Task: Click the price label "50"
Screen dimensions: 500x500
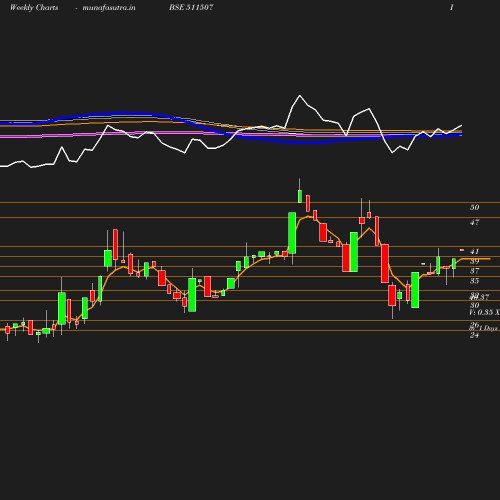Action: coord(474,207)
